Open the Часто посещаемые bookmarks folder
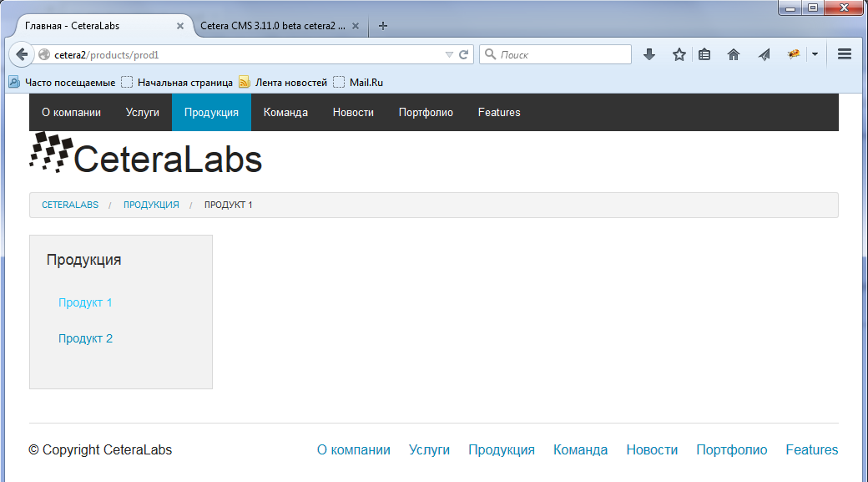Image resolution: width=868 pixels, height=482 pixels. coord(62,82)
